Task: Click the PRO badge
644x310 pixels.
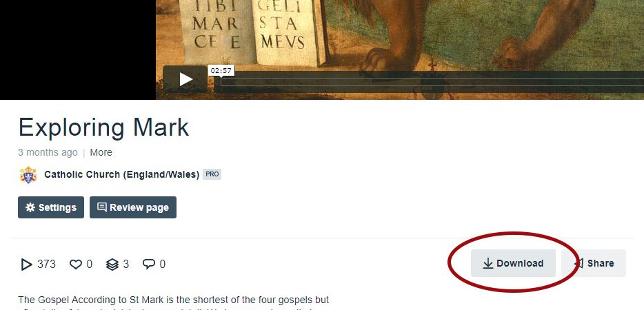Action: click(212, 174)
